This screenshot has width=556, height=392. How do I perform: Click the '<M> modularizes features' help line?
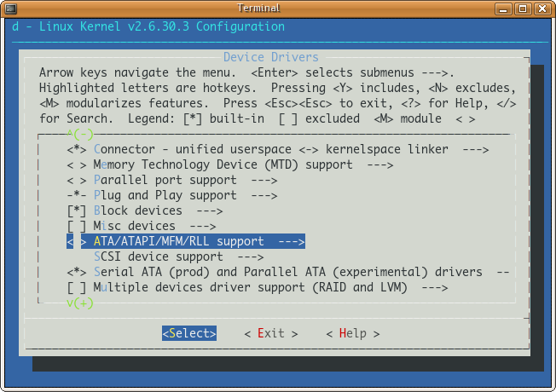click(x=278, y=103)
